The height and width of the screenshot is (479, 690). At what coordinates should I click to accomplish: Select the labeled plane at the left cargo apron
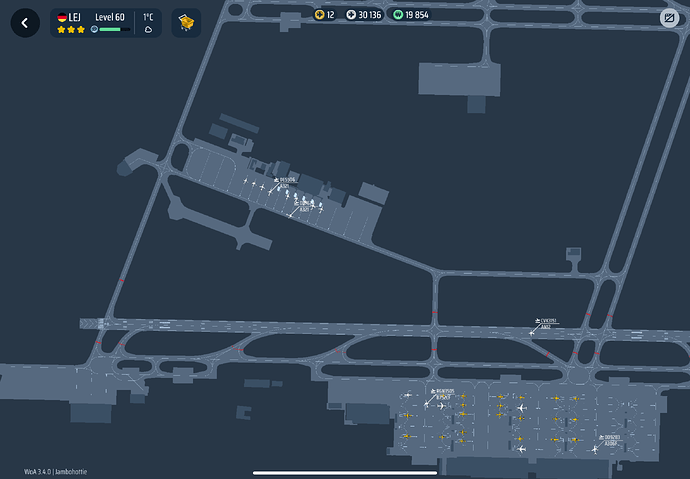[x=428, y=403]
